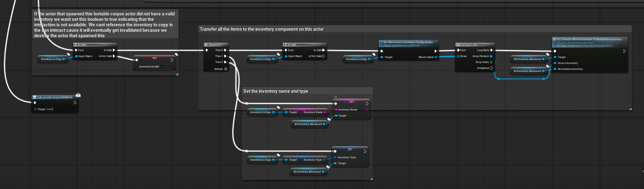
Task: Select the comment about invalid inventory boolean
Action: pos(105,24)
